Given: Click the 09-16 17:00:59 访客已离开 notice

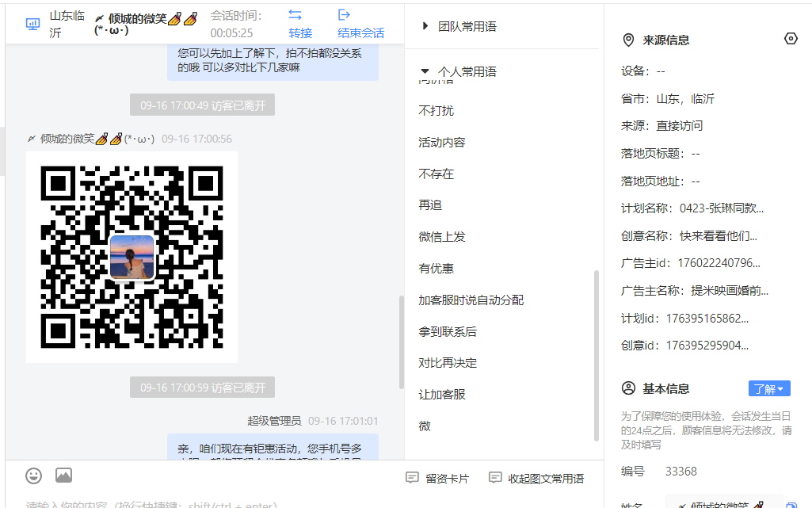Looking at the screenshot, I should (x=203, y=388).
